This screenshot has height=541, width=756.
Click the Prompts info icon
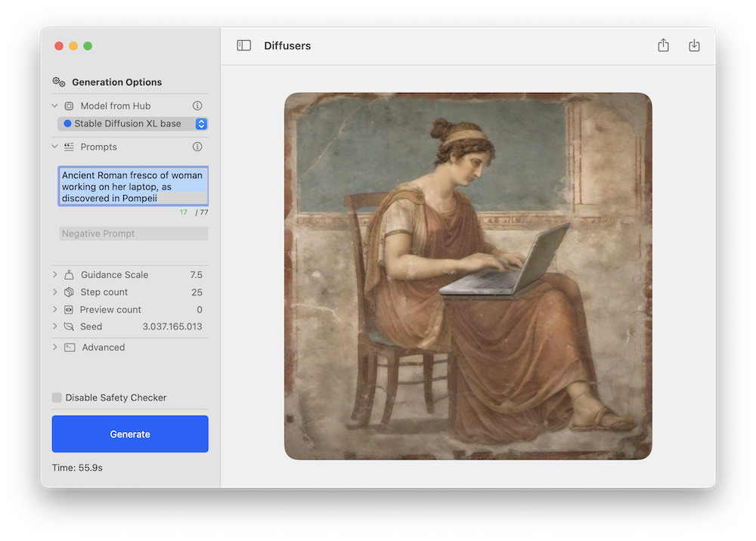(197, 147)
